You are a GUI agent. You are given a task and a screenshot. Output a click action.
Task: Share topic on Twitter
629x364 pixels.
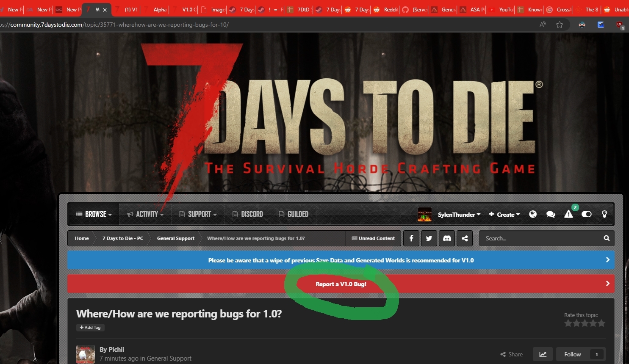(429, 238)
